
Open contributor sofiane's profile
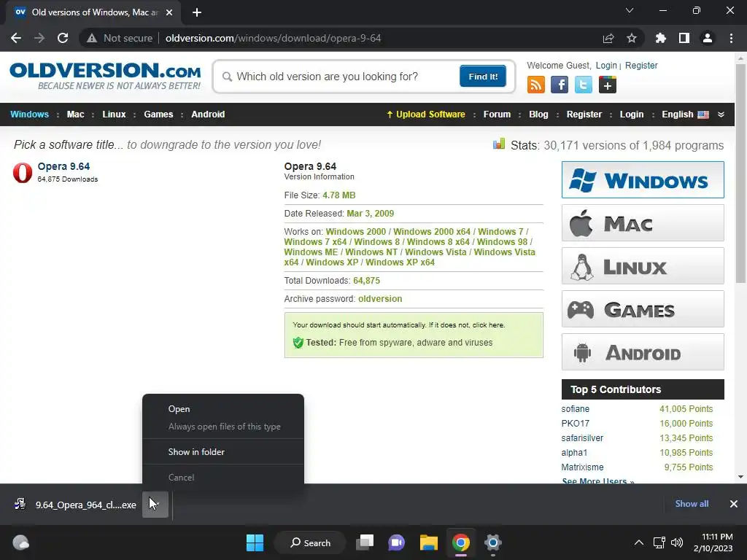[575, 408]
